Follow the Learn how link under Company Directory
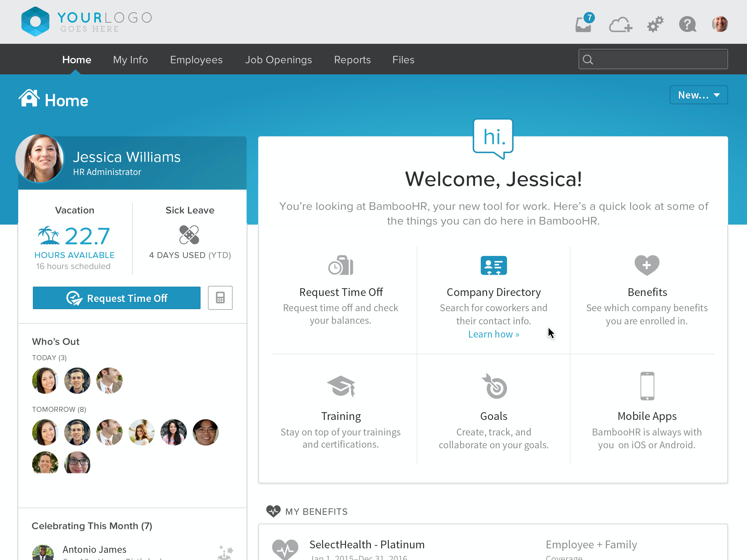This screenshot has width=747, height=560. tap(494, 334)
